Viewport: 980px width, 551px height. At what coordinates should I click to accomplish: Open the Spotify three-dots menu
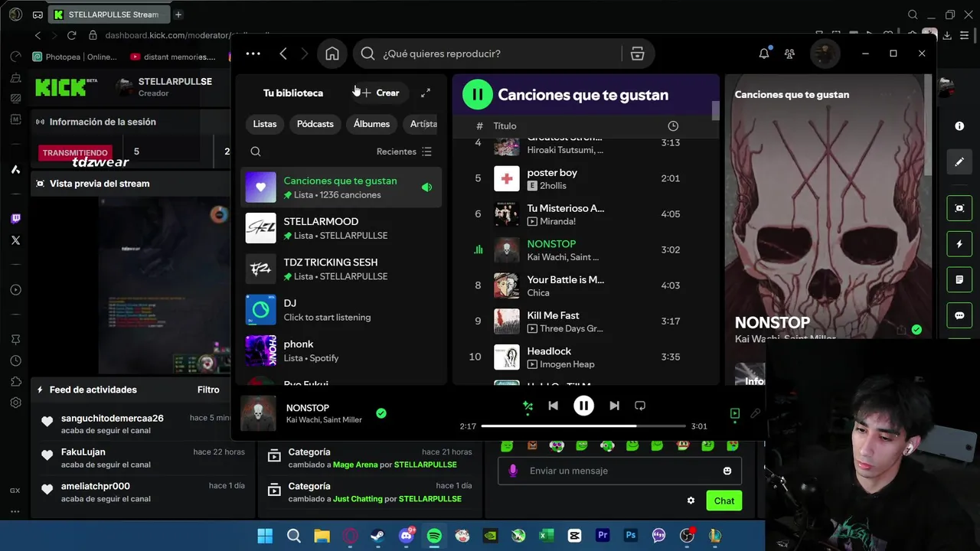point(253,54)
